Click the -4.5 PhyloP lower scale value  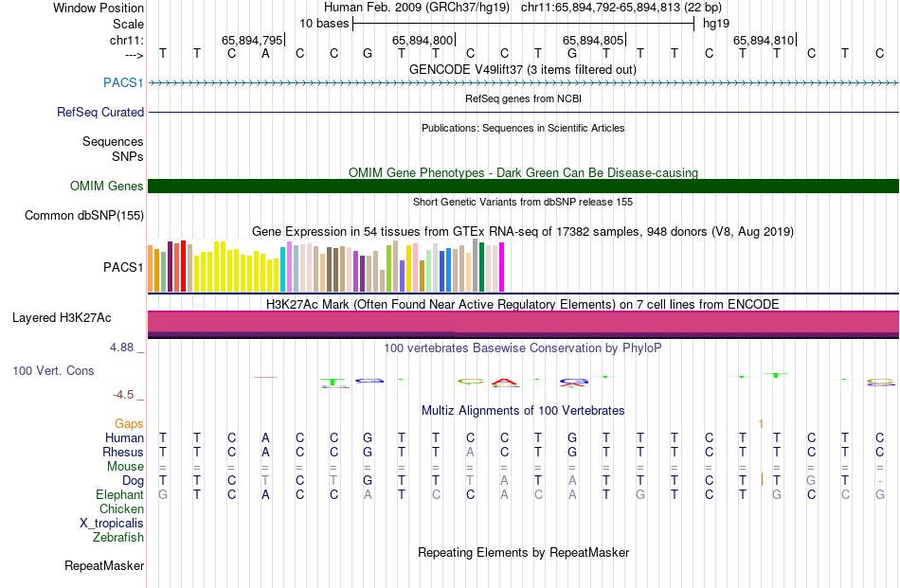click(123, 395)
